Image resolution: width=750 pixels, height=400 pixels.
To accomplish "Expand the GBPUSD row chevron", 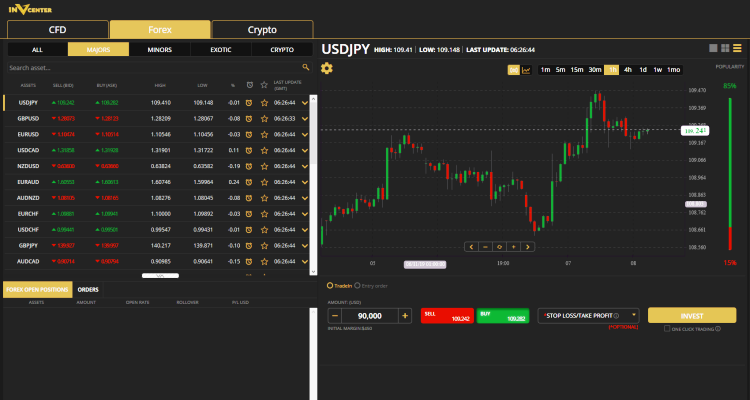I will pyautogui.click(x=305, y=118).
